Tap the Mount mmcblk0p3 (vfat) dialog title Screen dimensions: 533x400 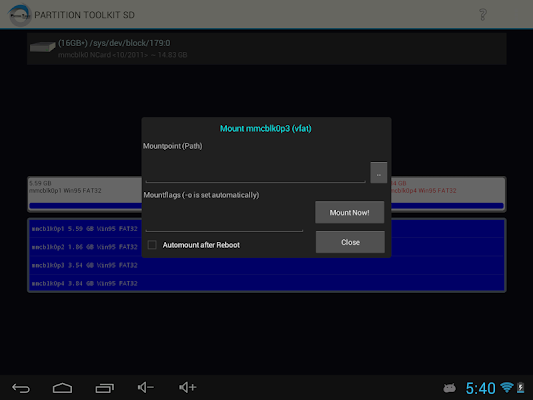click(265, 128)
